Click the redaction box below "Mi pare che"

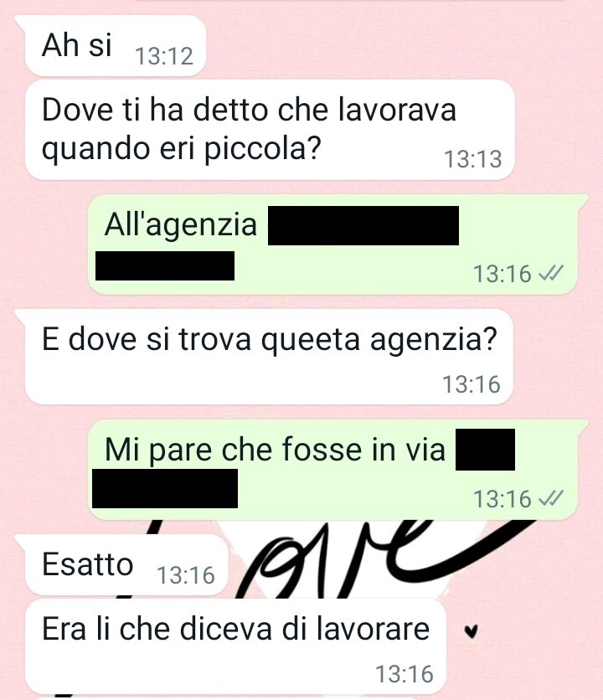(165, 488)
